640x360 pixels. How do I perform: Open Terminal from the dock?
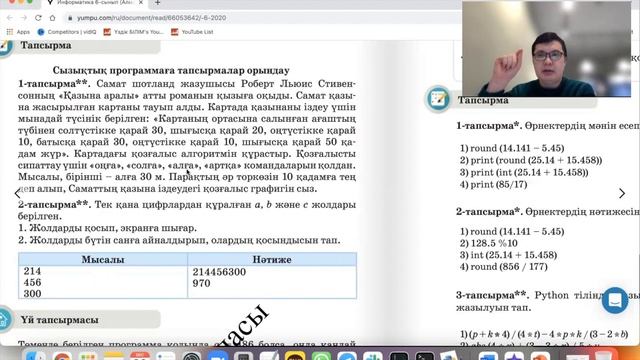424,357
